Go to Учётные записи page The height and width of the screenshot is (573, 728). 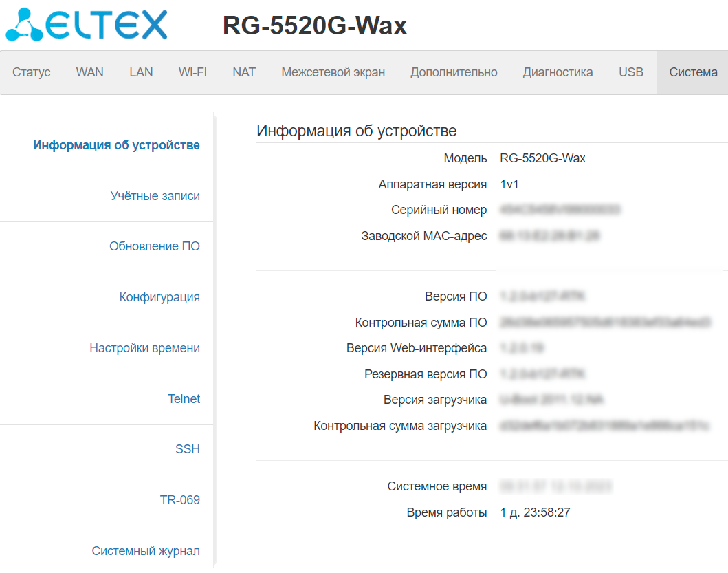[155, 196]
